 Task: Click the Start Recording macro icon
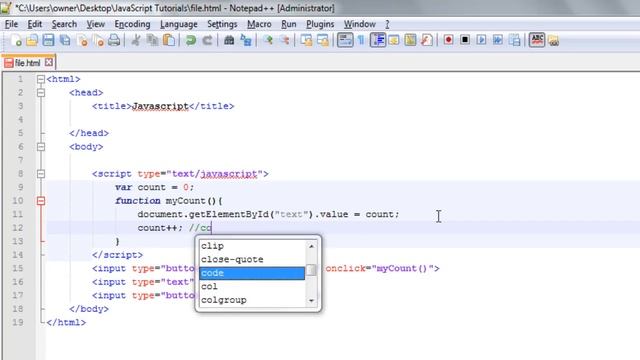448,40
